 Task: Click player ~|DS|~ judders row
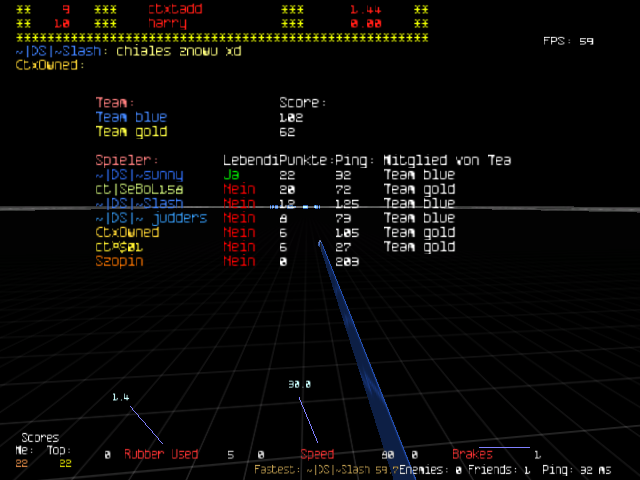click(x=151, y=218)
